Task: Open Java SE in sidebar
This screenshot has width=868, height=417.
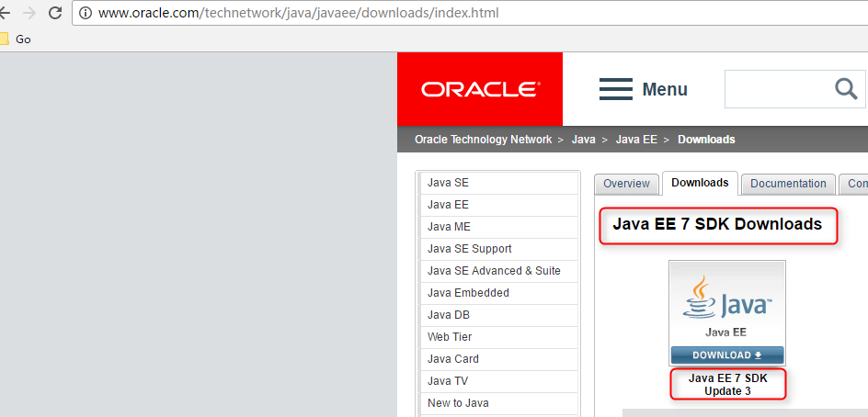Action: [x=498, y=183]
